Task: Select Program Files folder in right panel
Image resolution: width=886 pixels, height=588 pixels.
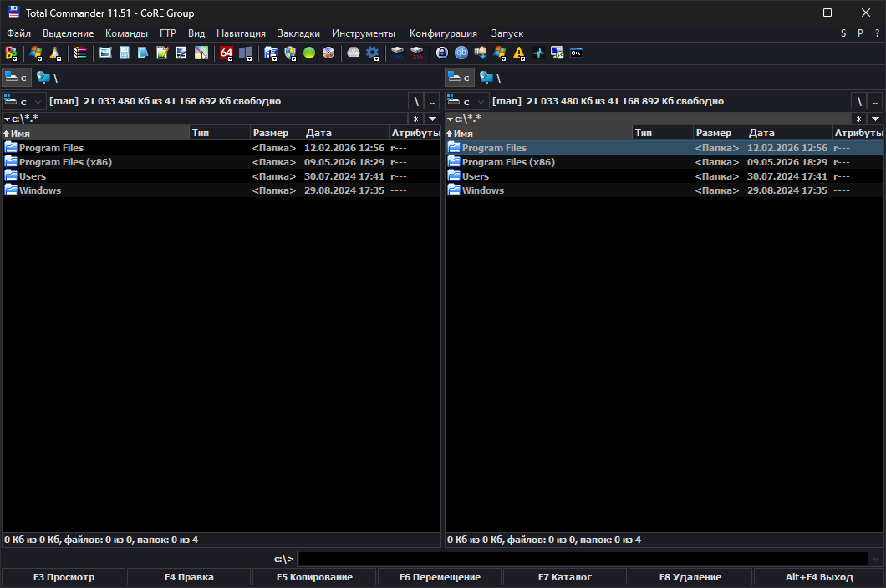Action: (x=664, y=148)
